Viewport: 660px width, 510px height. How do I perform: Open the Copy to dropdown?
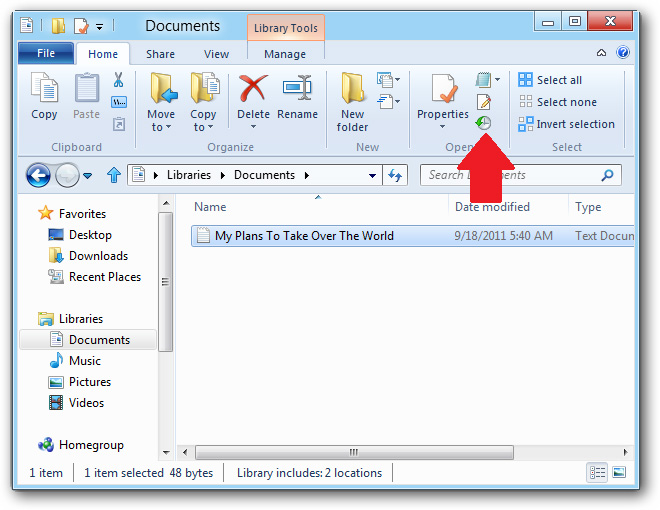click(x=203, y=127)
